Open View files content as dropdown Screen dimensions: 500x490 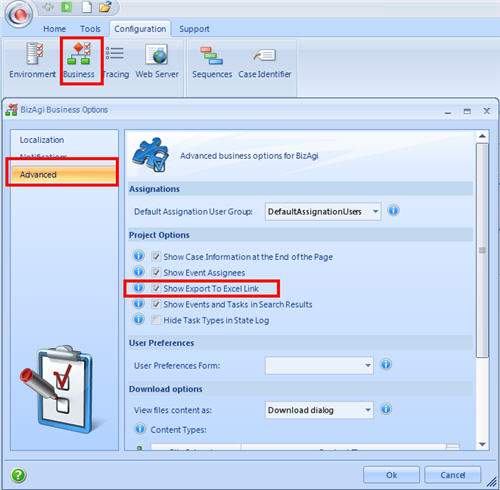(x=319, y=410)
